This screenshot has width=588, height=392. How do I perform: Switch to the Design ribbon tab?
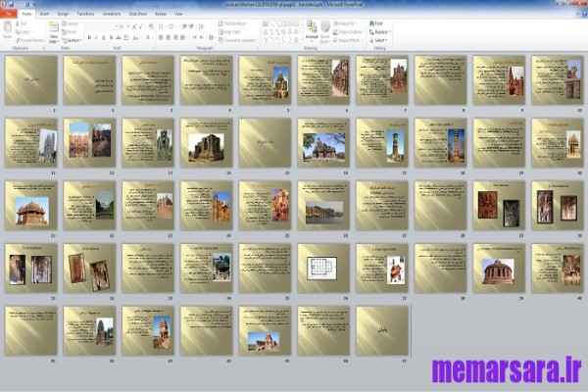click(63, 15)
